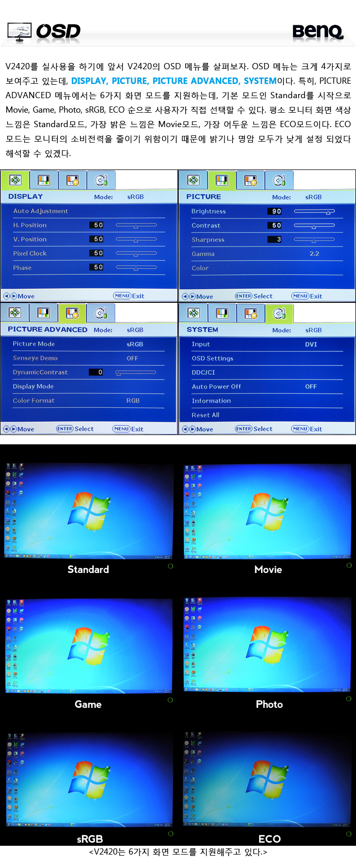Click the MENU Exit button in the SYSTEM panel
The width and height of the screenshot is (356, 868).
click(306, 429)
